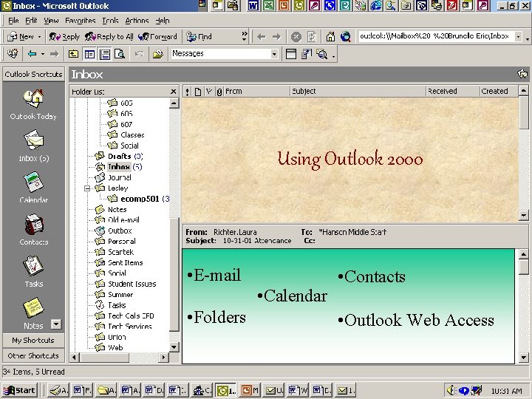The width and height of the screenshot is (532, 399).
Task: Switch to My Shortcuts group
Action: point(33,341)
